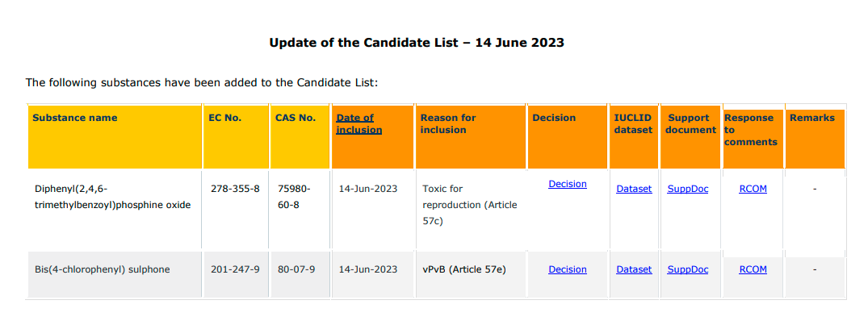Open Dataset link in Diphenyl row
This screenshot has height=321, width=868.
[x=634, y=189]
